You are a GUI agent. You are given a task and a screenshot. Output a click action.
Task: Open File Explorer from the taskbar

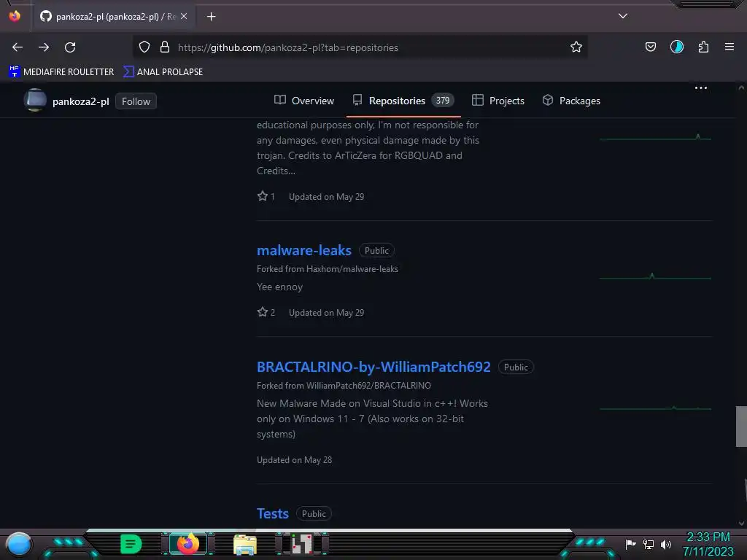coord(245,545)
